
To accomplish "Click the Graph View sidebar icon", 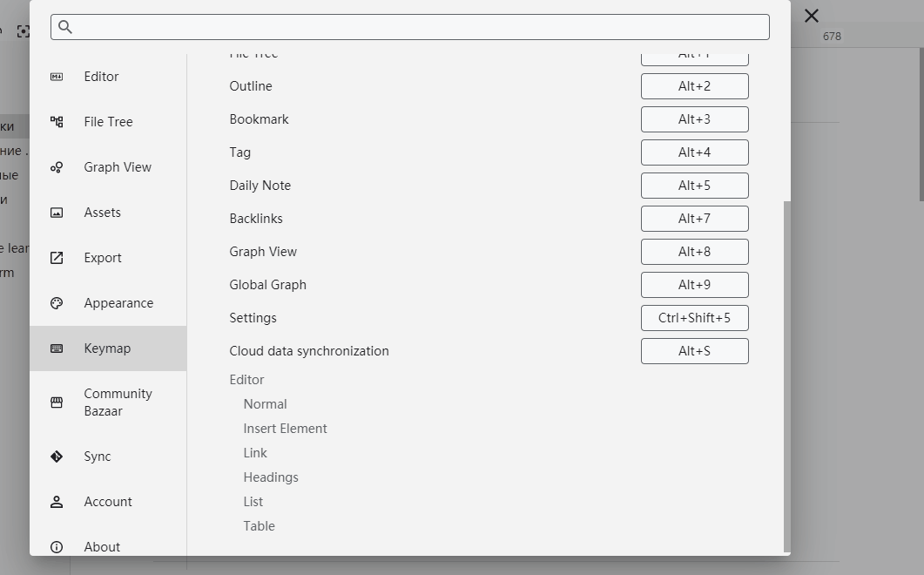I will click(57, 167).
